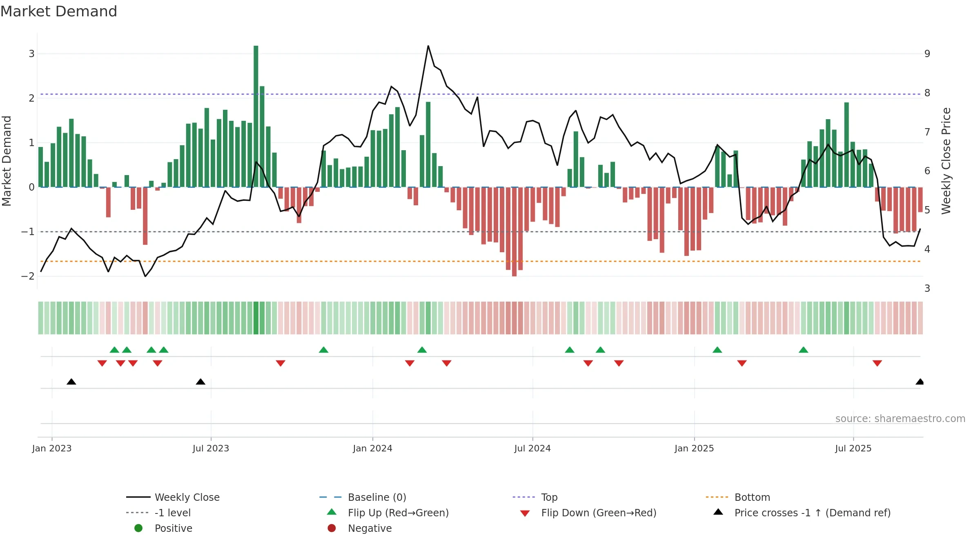Click the red Negative circle in legend
This screenshot has height=551, width=980.
tap(332, 528)
